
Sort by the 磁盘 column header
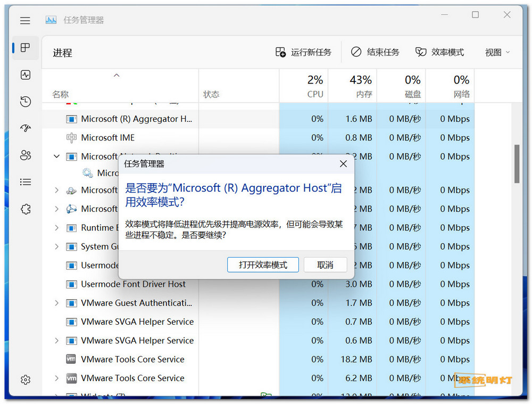(x=401, y=86)
